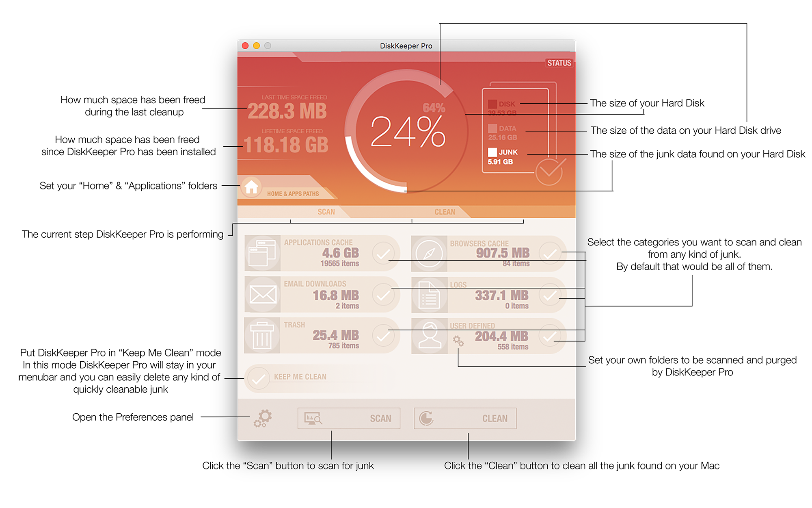The image size is (812, 508).
Task: Click the Email Downloads envelope icon
Action: (x=262, y=295)
